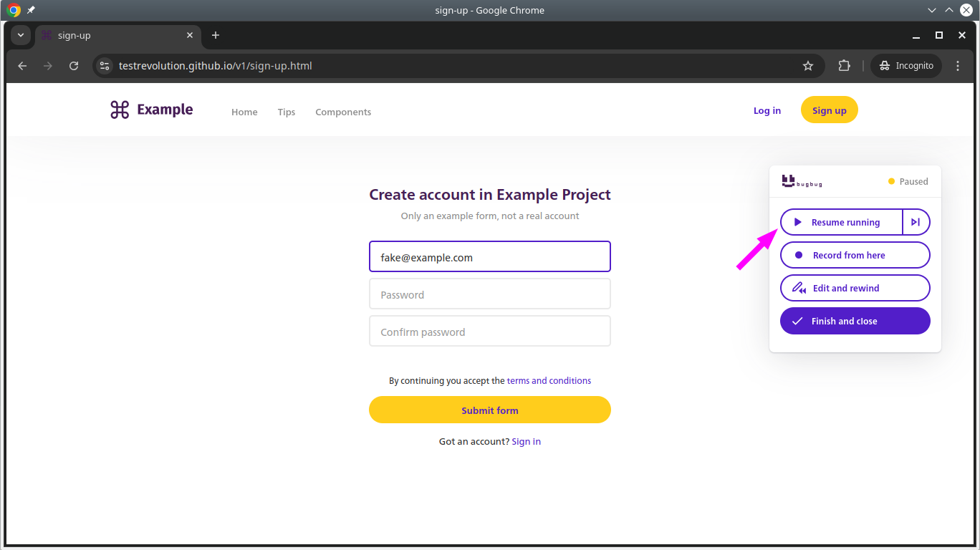Open the Components navigation item
980x550 pixels.
(343, 112)
